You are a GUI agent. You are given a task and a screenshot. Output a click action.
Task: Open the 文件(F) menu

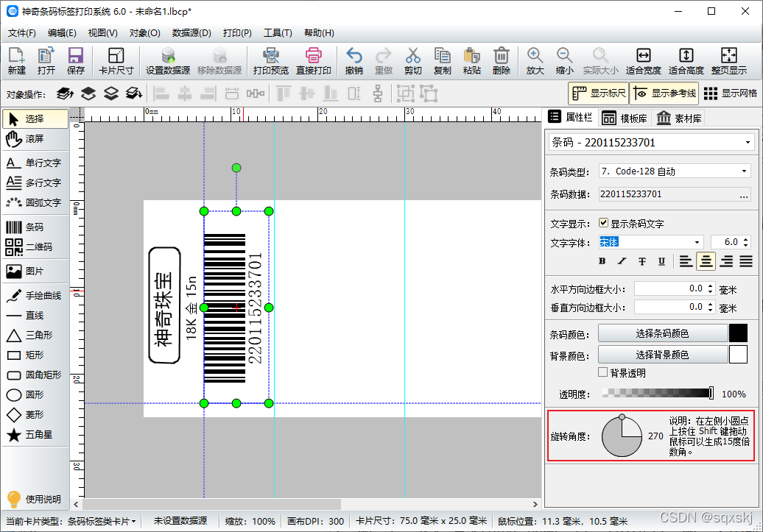[22, 33]
